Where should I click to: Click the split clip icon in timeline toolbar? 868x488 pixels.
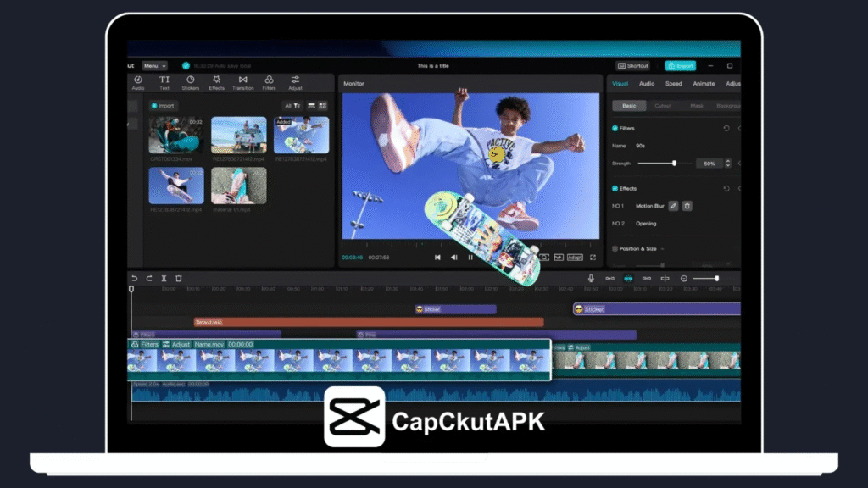(164, 279)
